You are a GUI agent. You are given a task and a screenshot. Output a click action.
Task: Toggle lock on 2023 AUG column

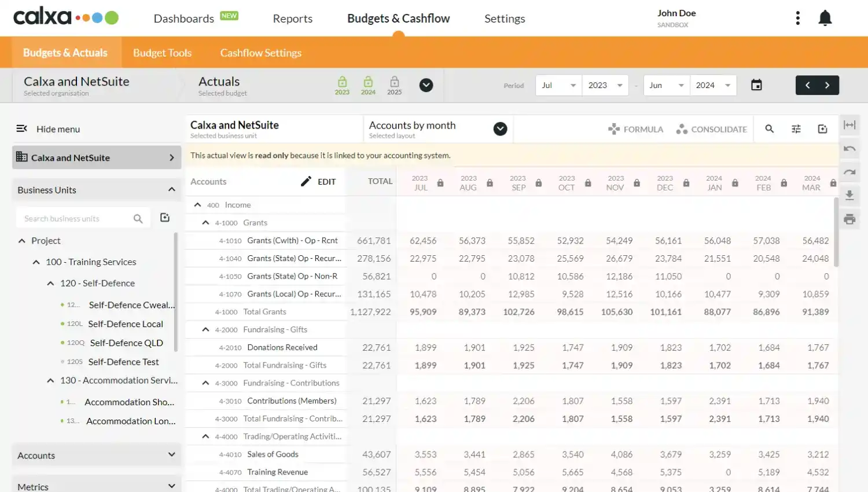490,183
